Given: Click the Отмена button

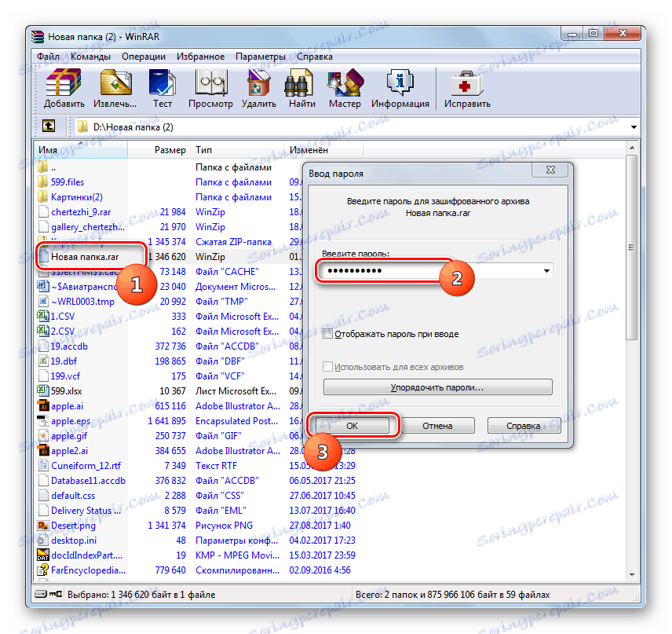Looking at the screenshot, I should [x=437, y=426].
